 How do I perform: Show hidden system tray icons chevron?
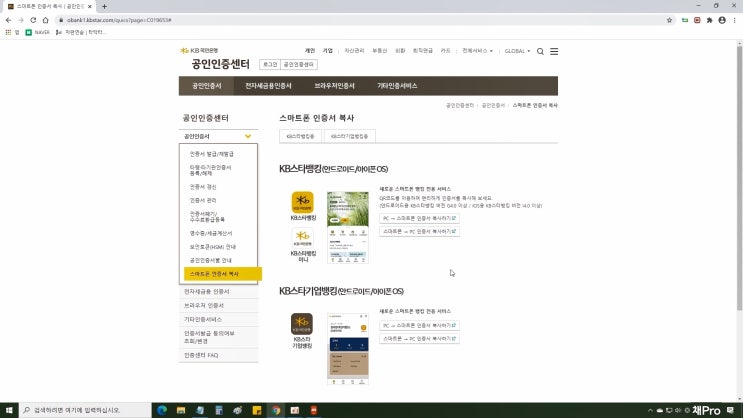[x=650, y=410]
